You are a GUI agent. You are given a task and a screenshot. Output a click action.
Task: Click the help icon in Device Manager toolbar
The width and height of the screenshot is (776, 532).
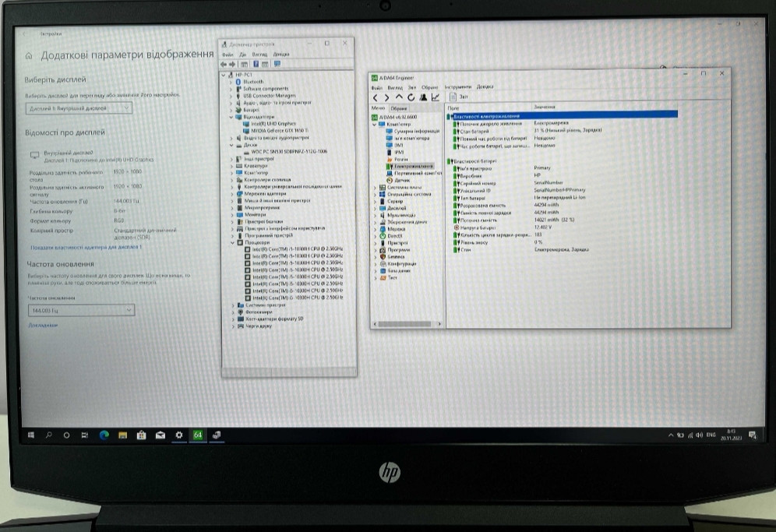pyautogui.click(x=256, y=64)
